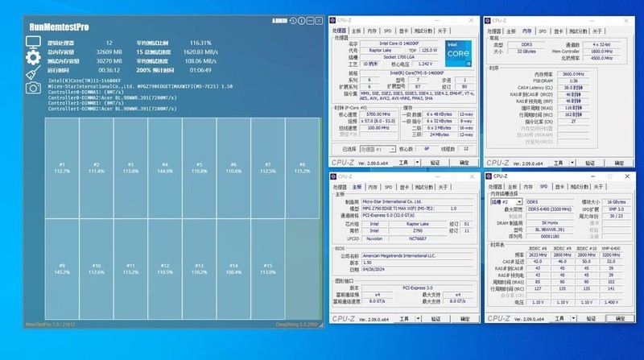Close the CPU-Z SPD window
644x360 pixels.
click(x=627, y=176)
